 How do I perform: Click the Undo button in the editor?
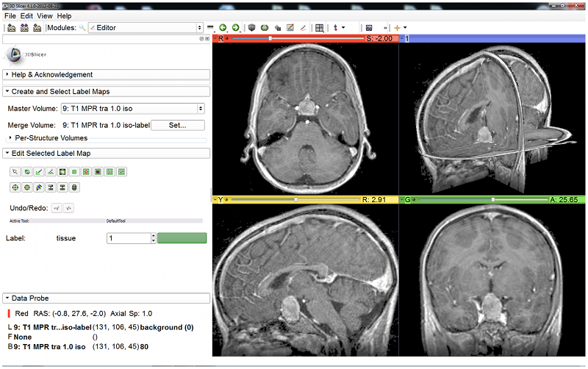tap(57, 208)
